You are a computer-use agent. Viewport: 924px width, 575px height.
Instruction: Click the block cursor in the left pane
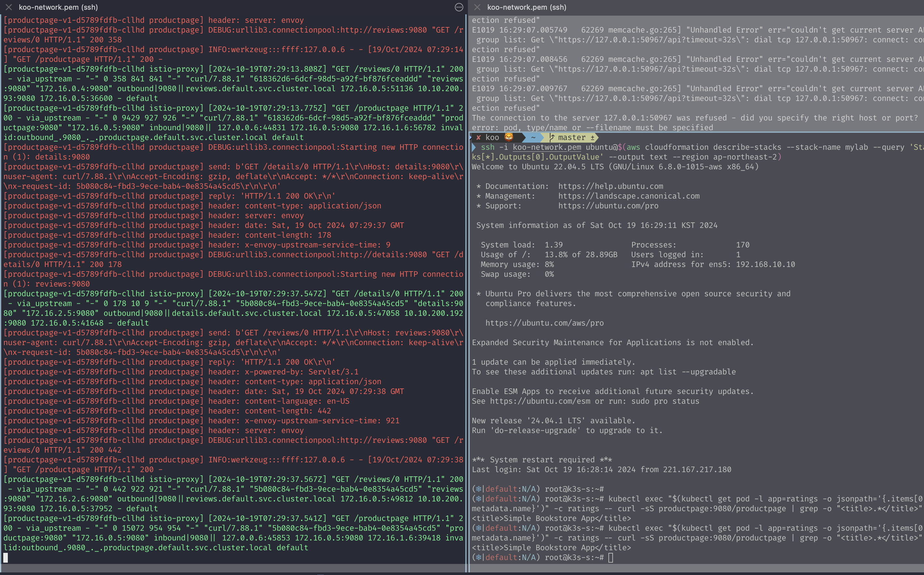[5, 557]
